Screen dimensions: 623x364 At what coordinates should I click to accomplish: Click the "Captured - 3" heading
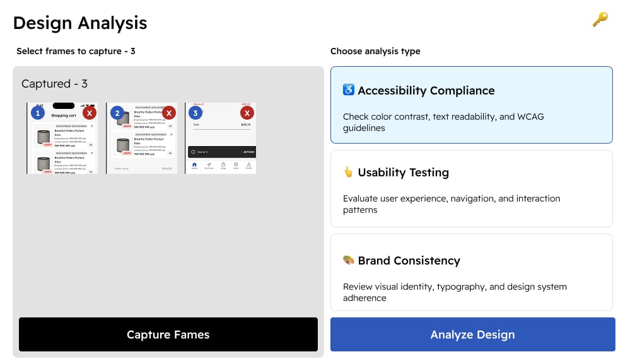54,84
